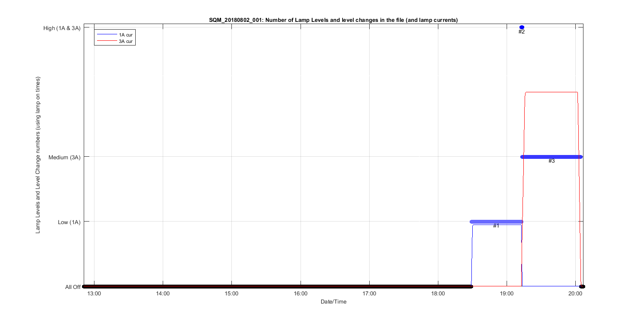Image resolution: width=644 pixels, height=322 pixels.
Task: Click the 19:00 x-axis tick label
Action: tap(507, 294)
